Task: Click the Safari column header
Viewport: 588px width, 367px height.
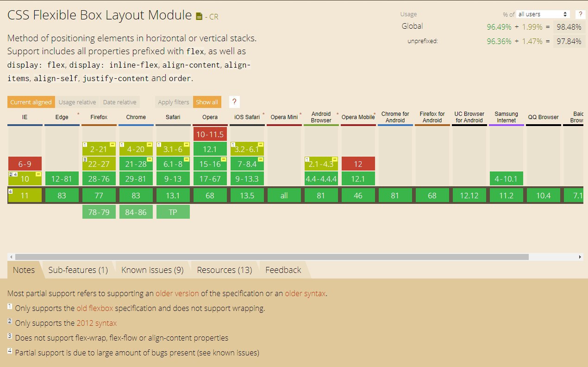Action: click(173, 117)
